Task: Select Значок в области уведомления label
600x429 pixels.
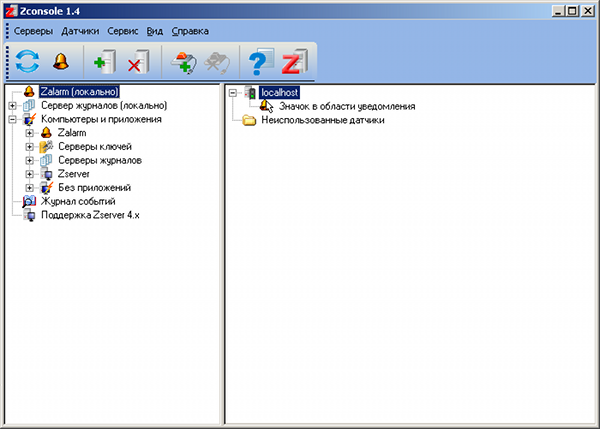Action: coord(347,106)
